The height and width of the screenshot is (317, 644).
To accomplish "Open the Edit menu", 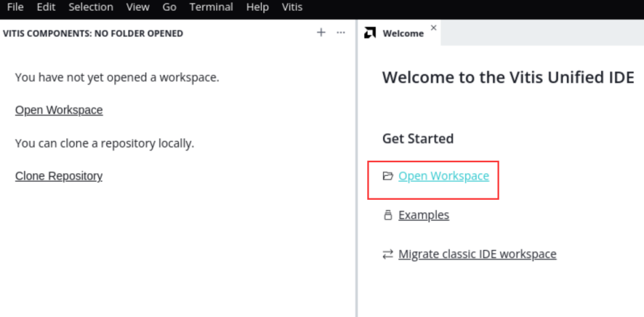I will click(46, 7).
